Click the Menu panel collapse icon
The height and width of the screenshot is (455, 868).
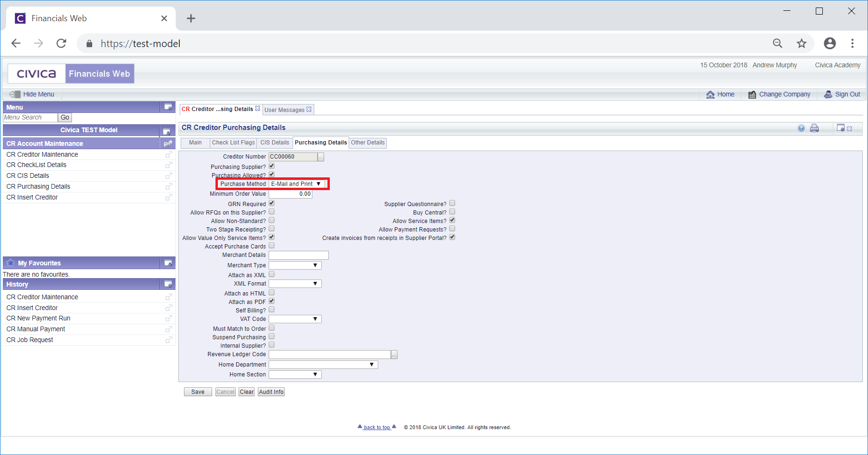pyautogui.click(x=168, y=107)
